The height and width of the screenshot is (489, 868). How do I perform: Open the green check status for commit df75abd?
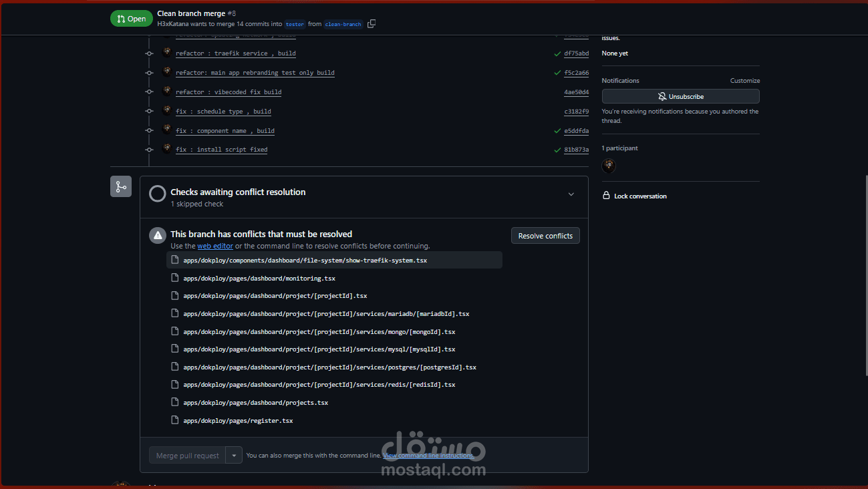557,53
